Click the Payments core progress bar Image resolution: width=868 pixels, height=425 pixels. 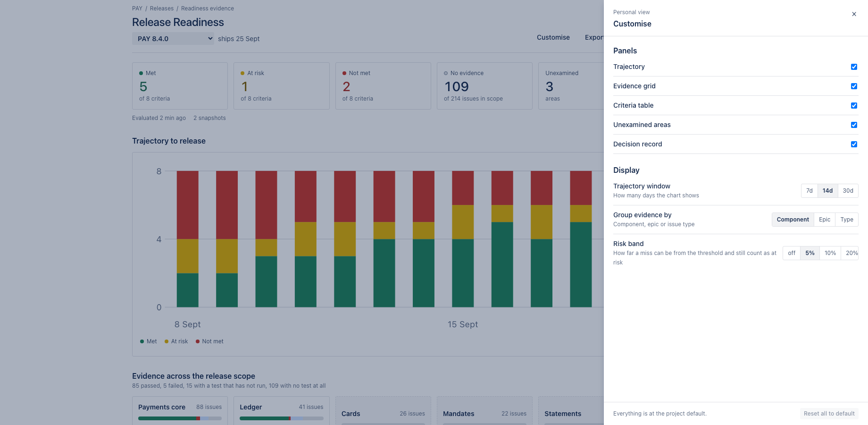pyautogui.click(x=180, y=418)
